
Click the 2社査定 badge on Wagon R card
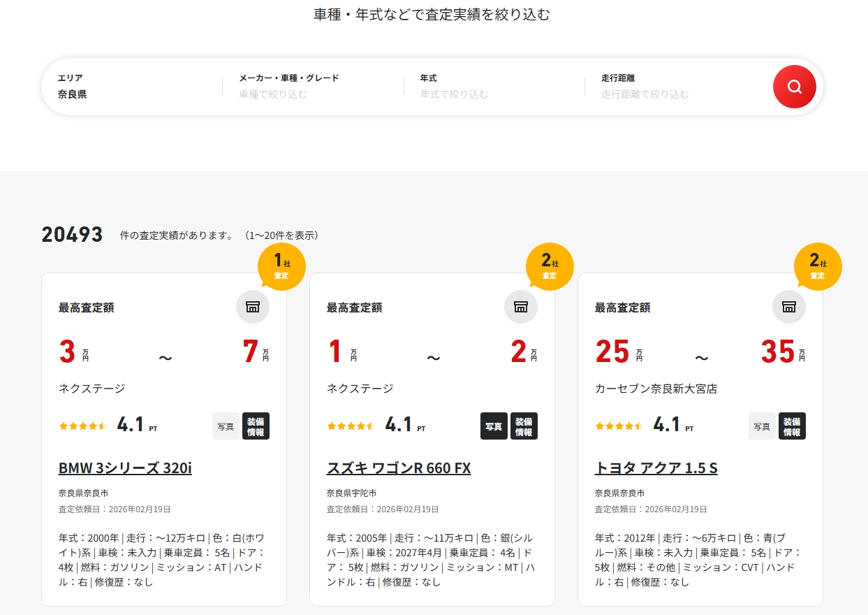click(x=550, y=266)
